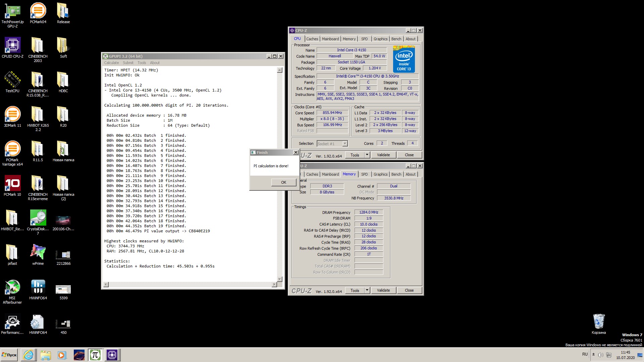
Task: Open SPD tab in lower CPU-Z window
Action: tap(364, 174)
